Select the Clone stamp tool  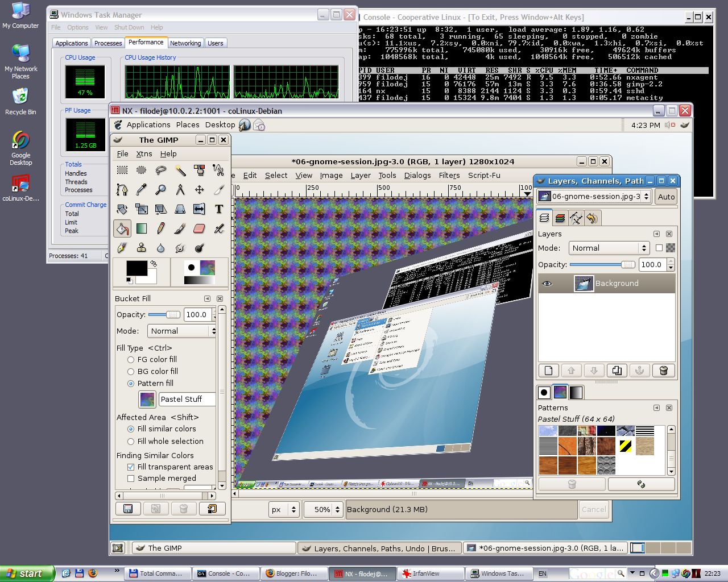coord(142,248)
